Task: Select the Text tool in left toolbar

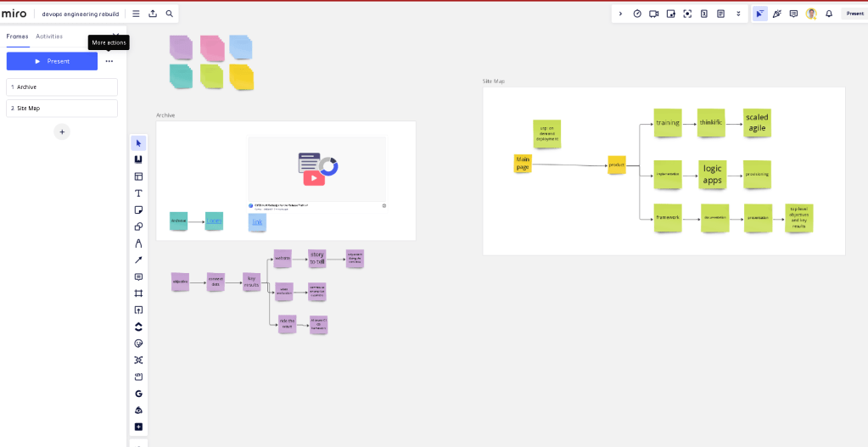Action: pyautogui.click(x=138, y=193)
